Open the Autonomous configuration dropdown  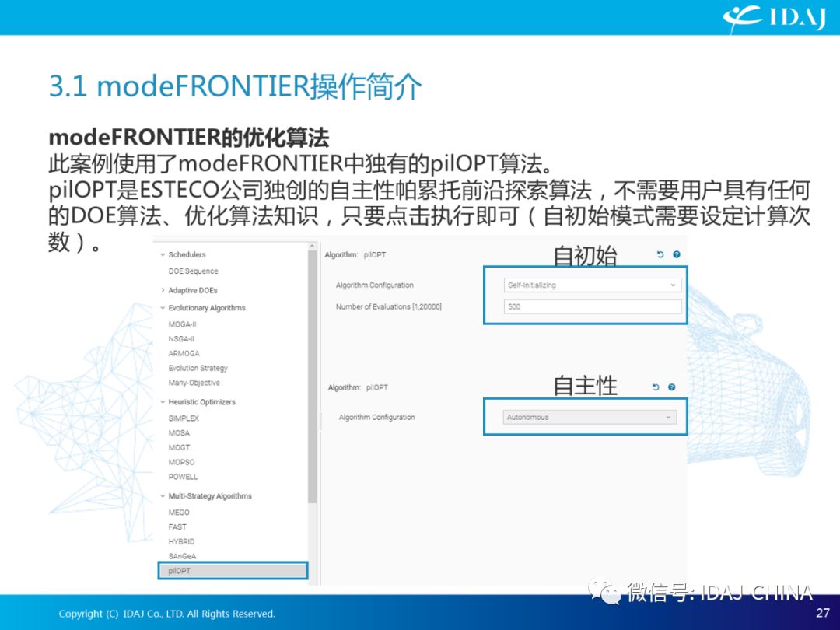590,417
